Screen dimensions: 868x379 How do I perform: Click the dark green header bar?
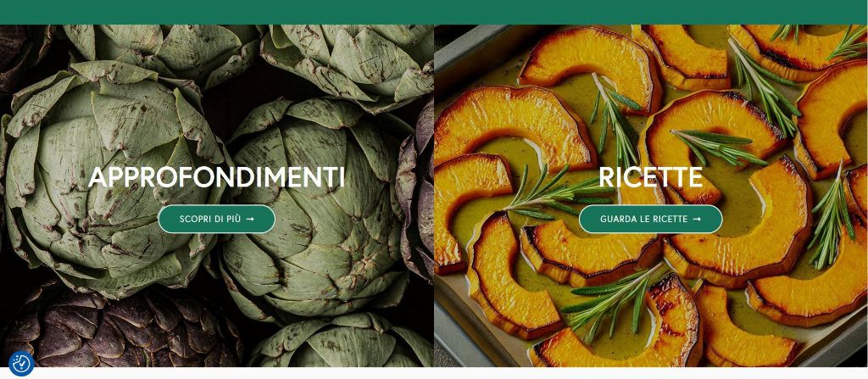pyautogui.click(x=434, y=12)
